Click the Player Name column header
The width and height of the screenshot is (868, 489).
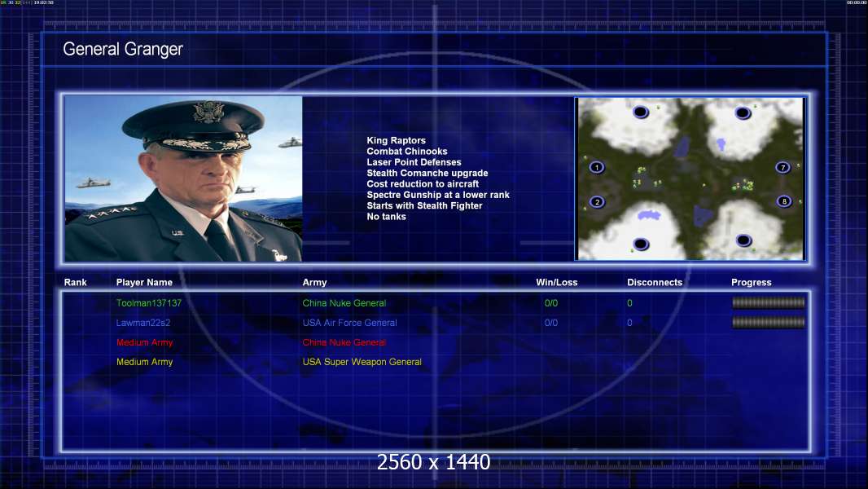point(144,283)
